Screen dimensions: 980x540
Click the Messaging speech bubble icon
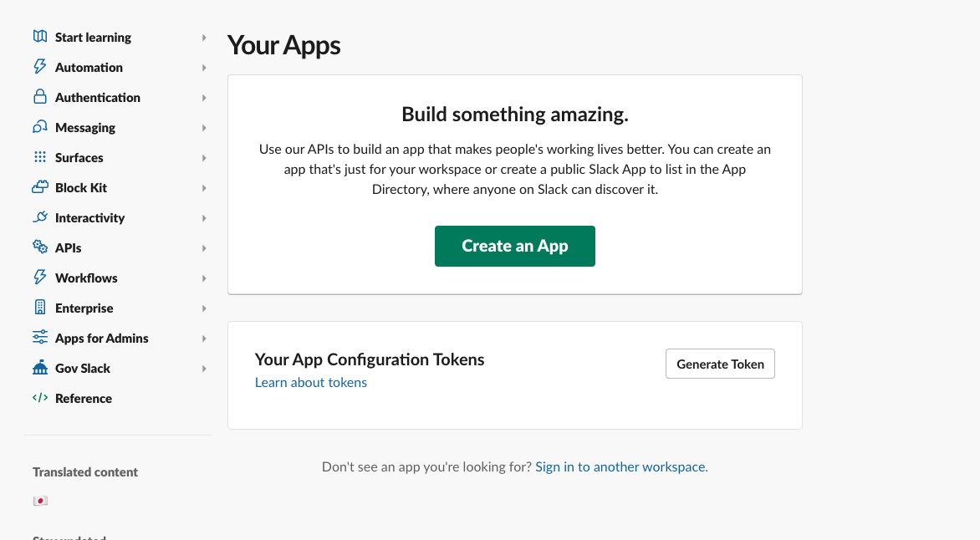[40, 127]
